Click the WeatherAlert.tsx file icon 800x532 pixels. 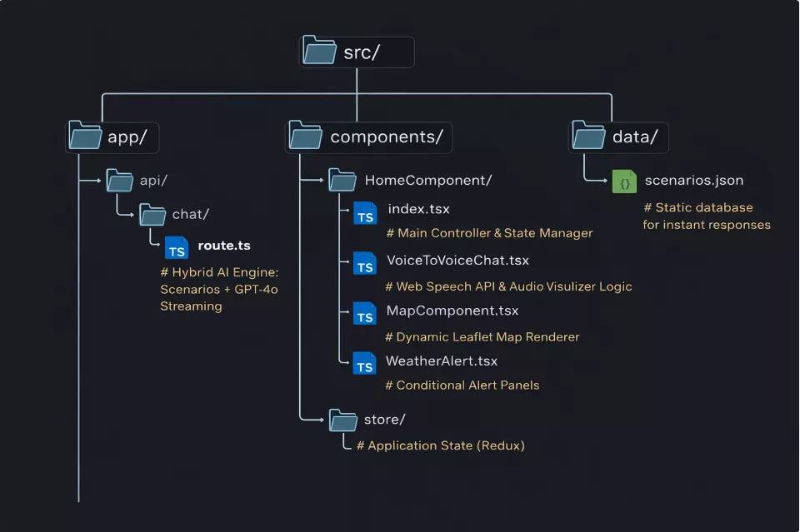coord(364,364)
